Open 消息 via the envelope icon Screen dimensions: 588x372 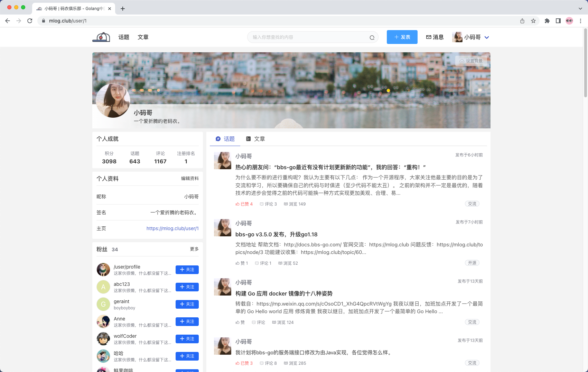(429, 37)
